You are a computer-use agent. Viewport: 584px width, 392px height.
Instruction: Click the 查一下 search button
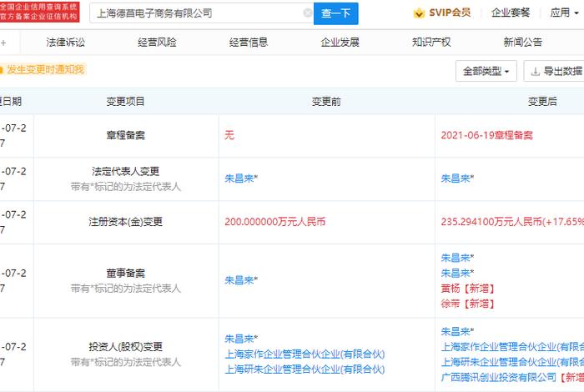tap(336, 13)
